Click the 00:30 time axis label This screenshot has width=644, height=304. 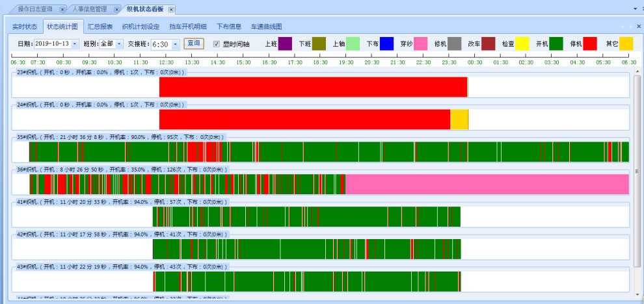coord(475,62)
